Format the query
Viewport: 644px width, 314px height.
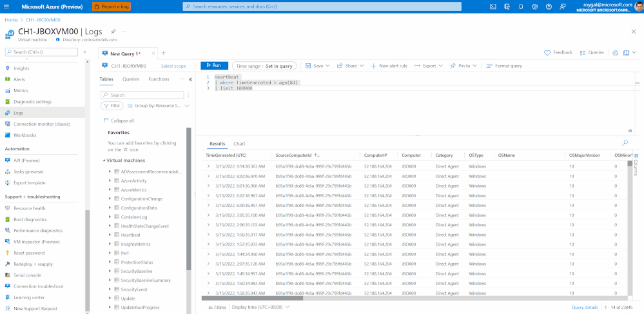[504, 66]
